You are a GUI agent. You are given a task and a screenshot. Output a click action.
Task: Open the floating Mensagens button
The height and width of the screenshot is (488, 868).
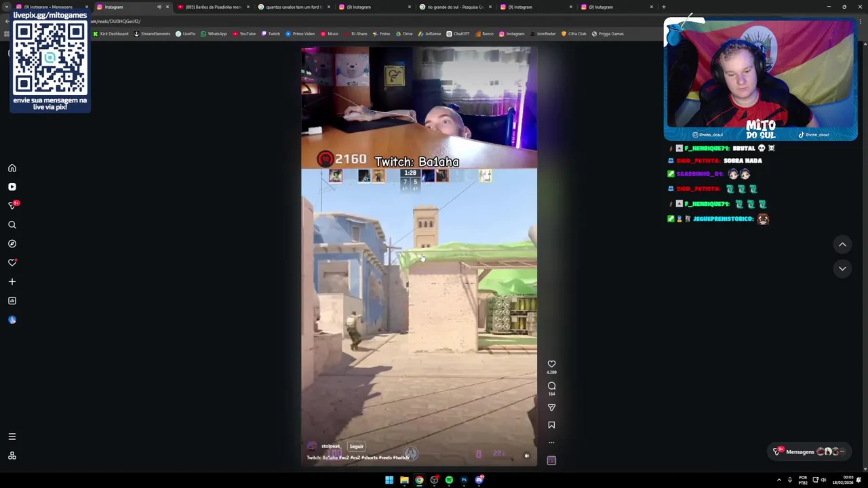tap(810, 452)
